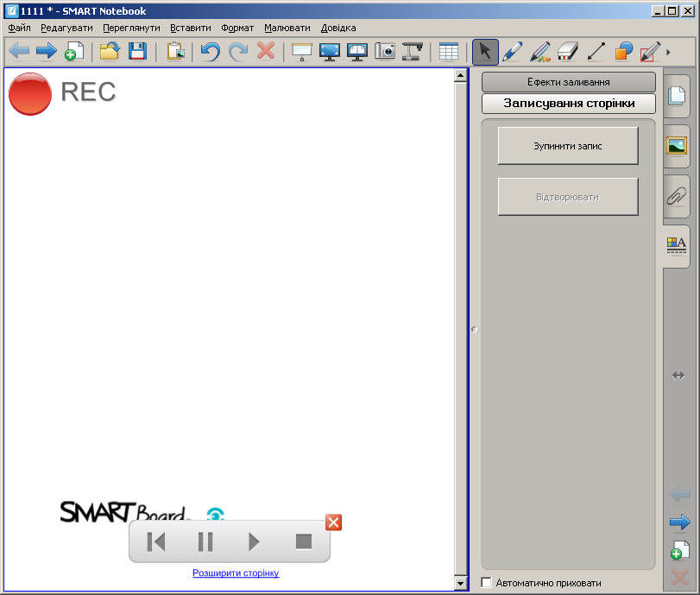
Task: Open the Файл menu
Action: pos(19,28)
